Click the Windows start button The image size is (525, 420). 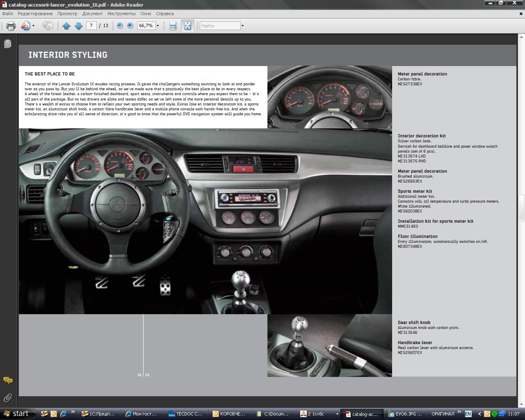pos(16,413)
